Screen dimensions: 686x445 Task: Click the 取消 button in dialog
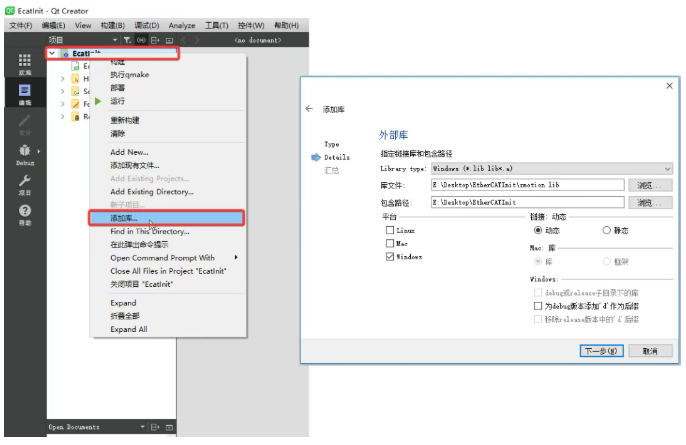[650, 351]
